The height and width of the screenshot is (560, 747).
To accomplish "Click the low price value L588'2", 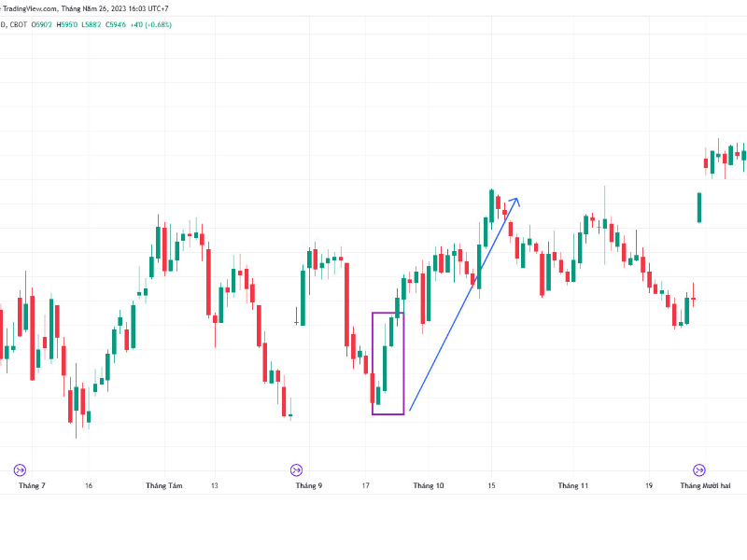I will (92, 24).
